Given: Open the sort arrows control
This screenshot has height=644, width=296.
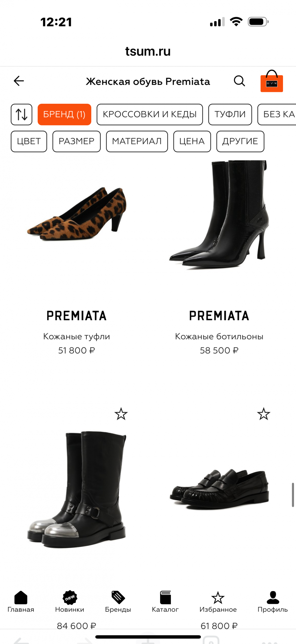Looking at the screenshot, I should point(22,114).
